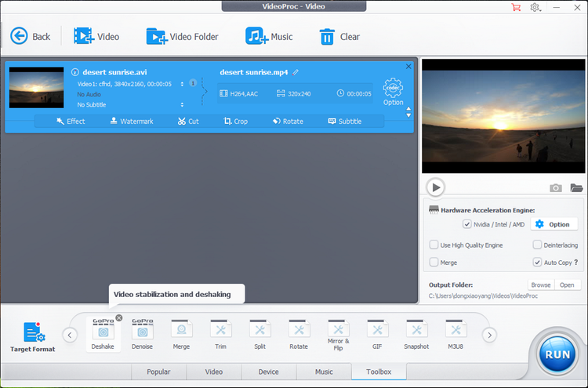Open the Subtitle editor

click(x=345, y=121)
